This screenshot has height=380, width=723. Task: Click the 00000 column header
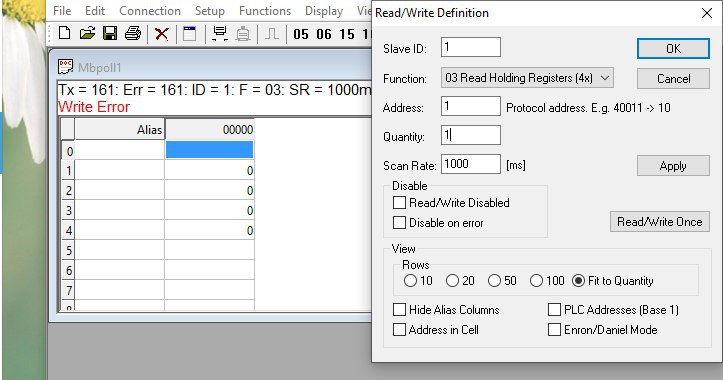pos(209,130)
